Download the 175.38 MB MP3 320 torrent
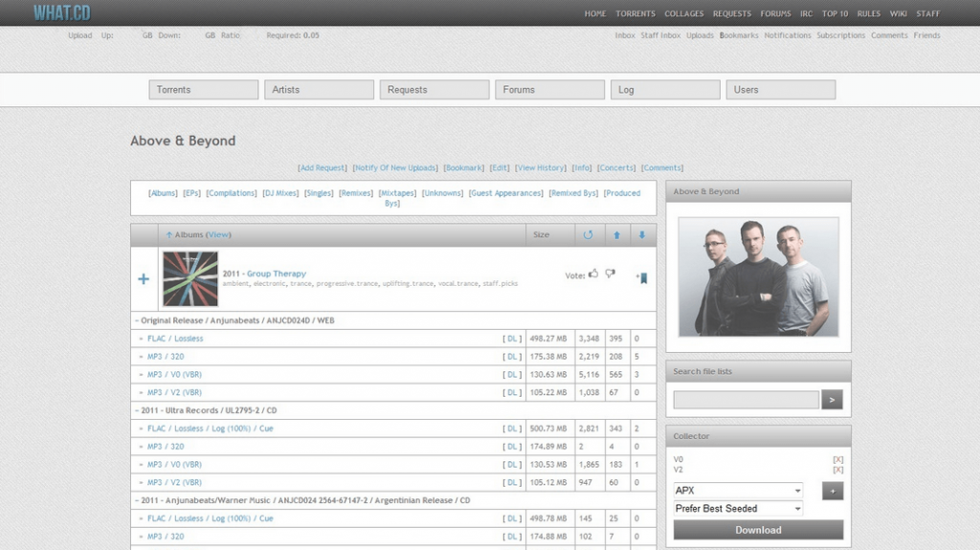The width and height of the screenshot is (980, 550). tap(512, 357)
